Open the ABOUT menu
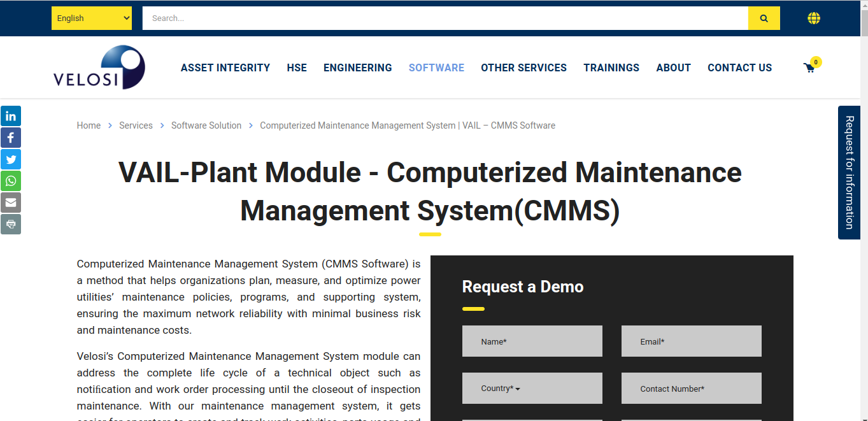 (x=673, y=68)
